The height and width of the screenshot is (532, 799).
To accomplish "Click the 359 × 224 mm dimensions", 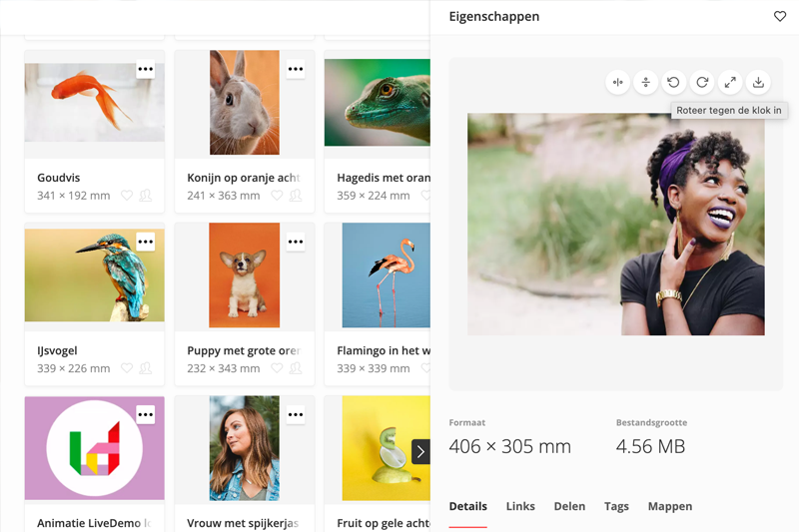I will click(373, 196).
